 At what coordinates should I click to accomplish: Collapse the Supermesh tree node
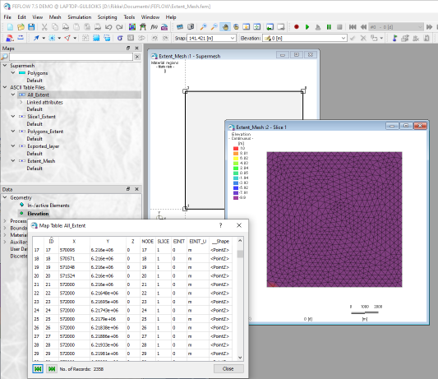5,65
